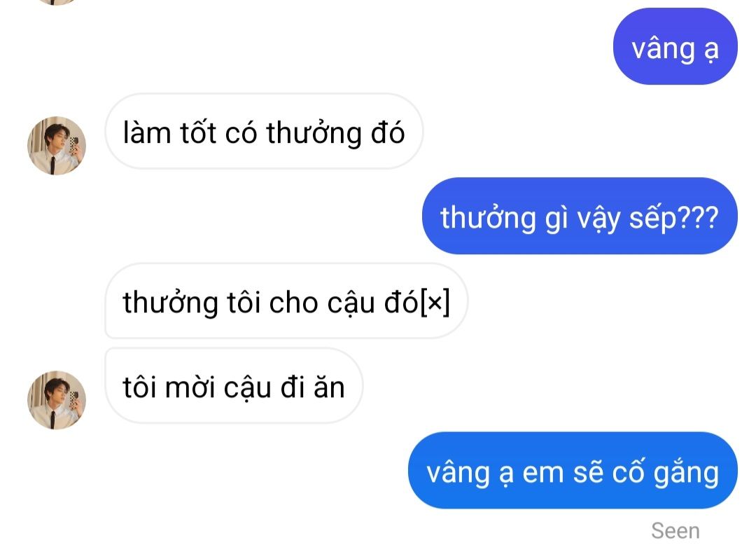Select the "vâng ạ" sent message bubble
This screenshot has height=559, width=756.
(675, 46)
